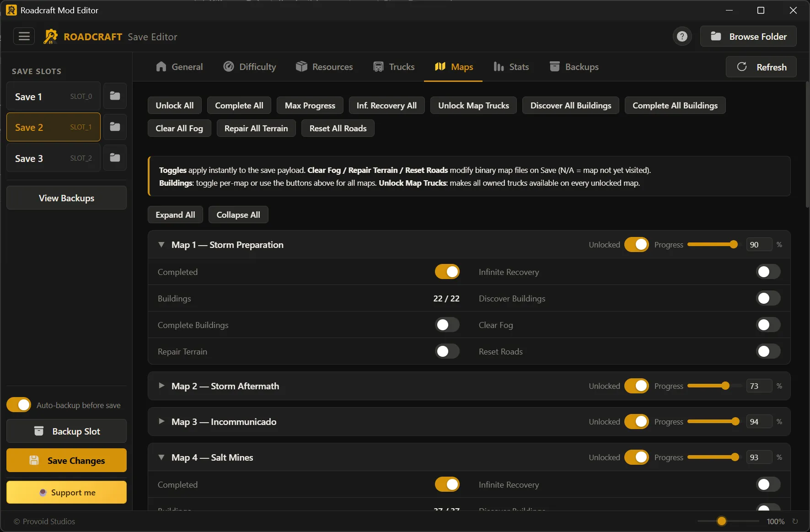Click the Refresh button
The height and width of the screenshot is (532, 810).
pyautogui.click(x=762, y=67)
